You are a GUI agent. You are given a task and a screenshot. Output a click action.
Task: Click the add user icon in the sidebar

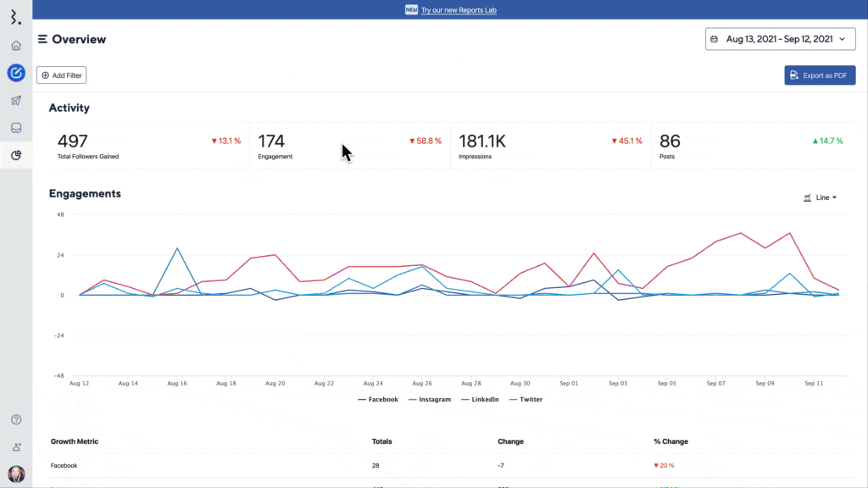tap(16, 446)
